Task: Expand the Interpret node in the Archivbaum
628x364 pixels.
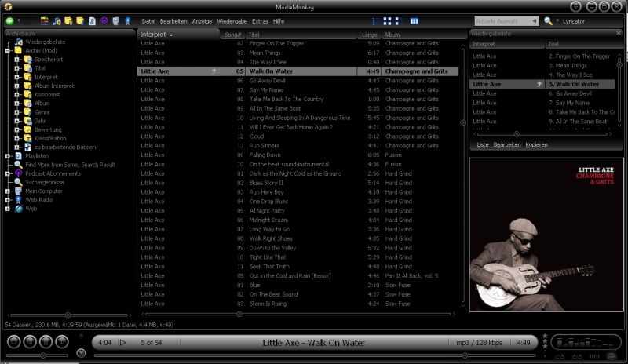Action: [16, 77]
